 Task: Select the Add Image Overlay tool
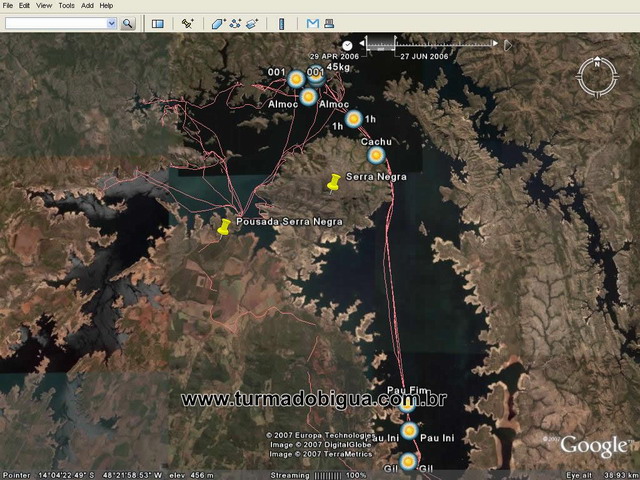(x=252, y=24)
